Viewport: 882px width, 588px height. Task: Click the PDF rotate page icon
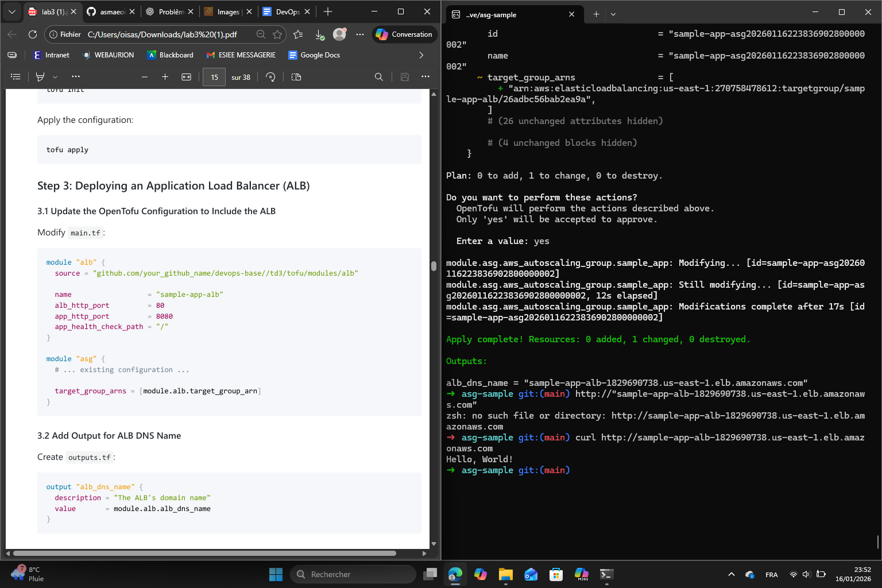(270, 77)
